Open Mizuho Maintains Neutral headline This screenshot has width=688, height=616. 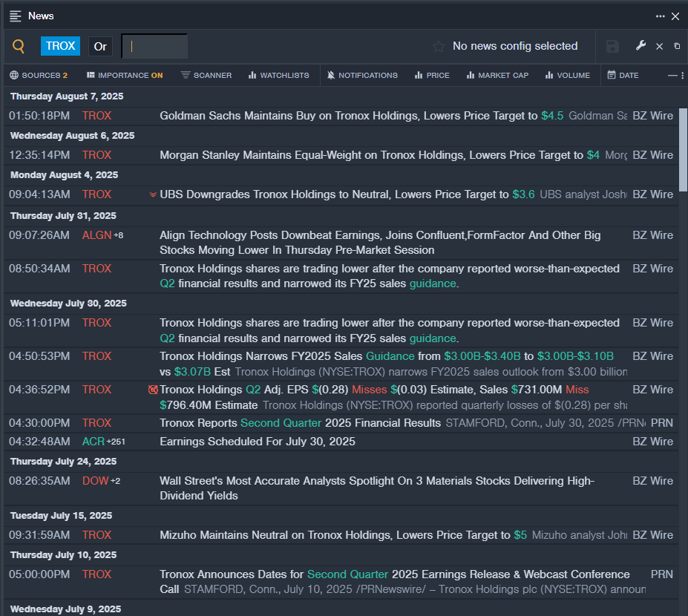(343, 535)
